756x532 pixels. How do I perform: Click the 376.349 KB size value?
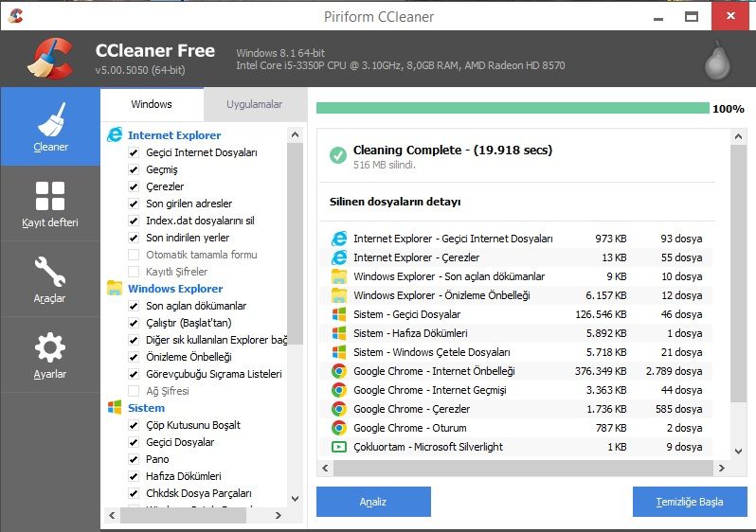coord(601,371)
